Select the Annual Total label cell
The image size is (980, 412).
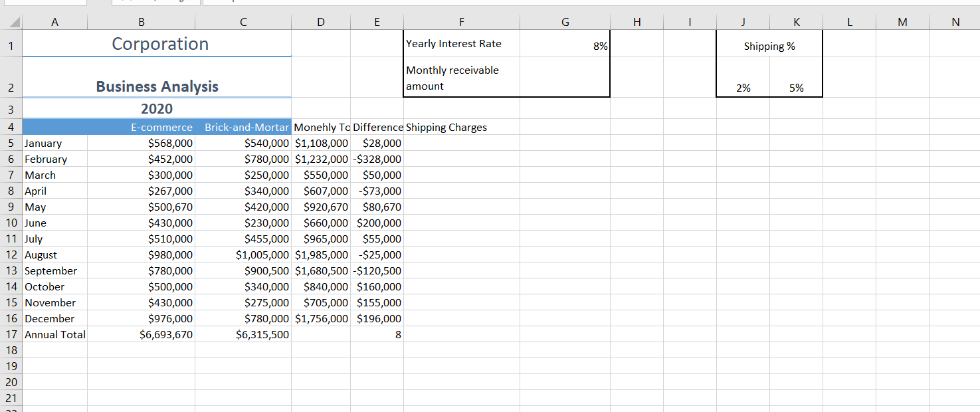pyautogui.click(x=54, y=334)
